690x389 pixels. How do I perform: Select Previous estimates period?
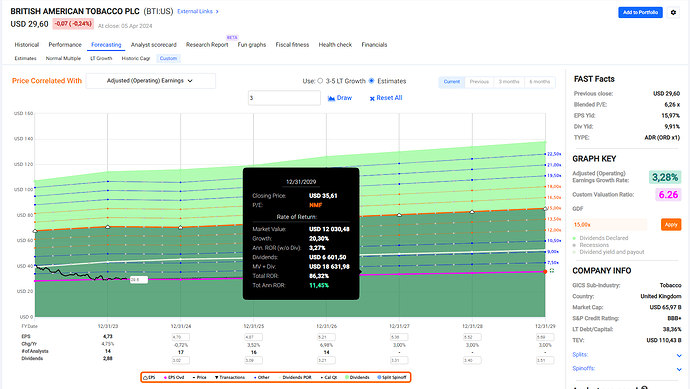coord(479,82)
